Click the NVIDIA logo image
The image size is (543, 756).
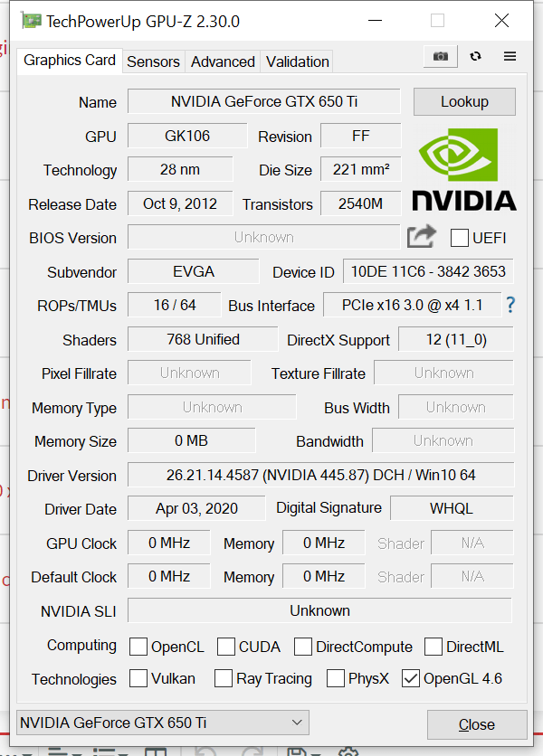tap(464, 169)
